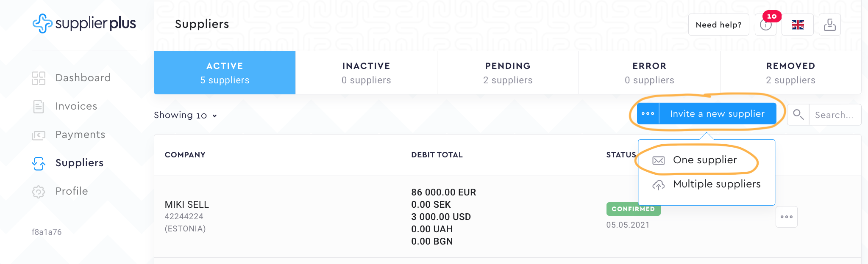
Task: Click the download icon in header
Action: pyautogui.click(x=829, y=25)
